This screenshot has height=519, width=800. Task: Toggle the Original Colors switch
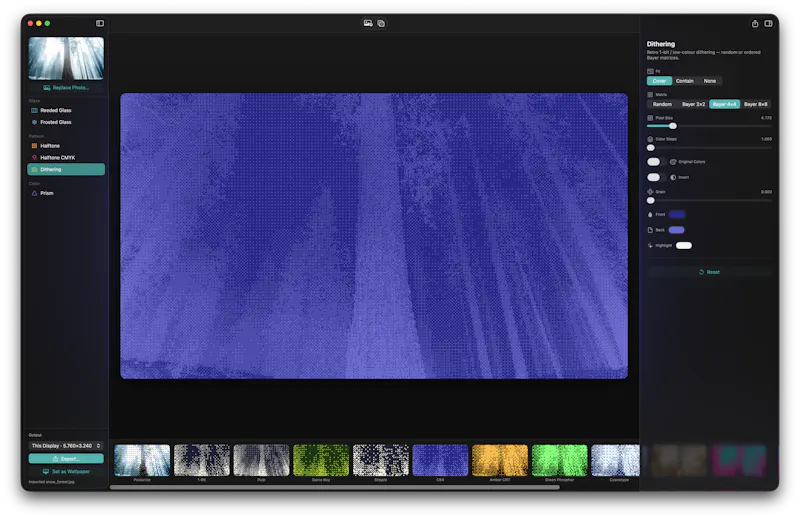tap(656, 162)
